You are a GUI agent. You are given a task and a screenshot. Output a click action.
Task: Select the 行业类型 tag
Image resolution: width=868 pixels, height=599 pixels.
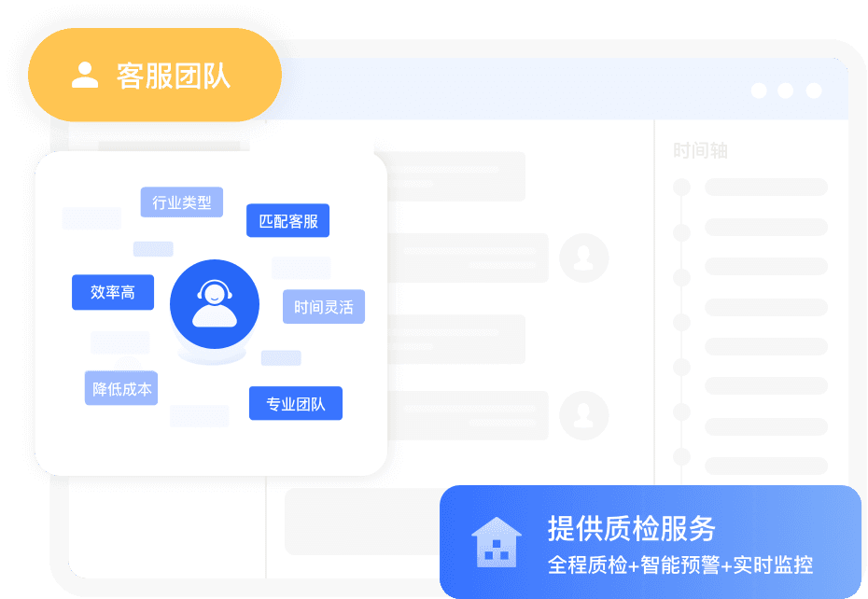[x=182, y=202]
